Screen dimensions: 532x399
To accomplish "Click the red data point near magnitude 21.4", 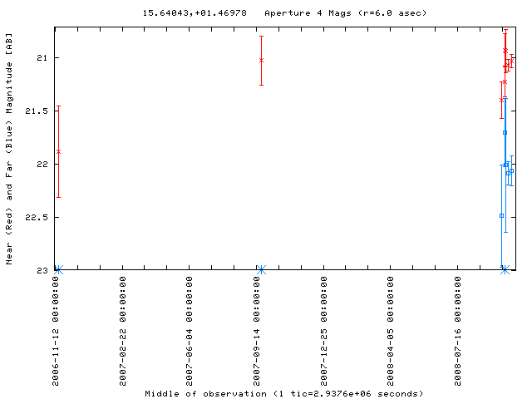I will click(502, 100).
